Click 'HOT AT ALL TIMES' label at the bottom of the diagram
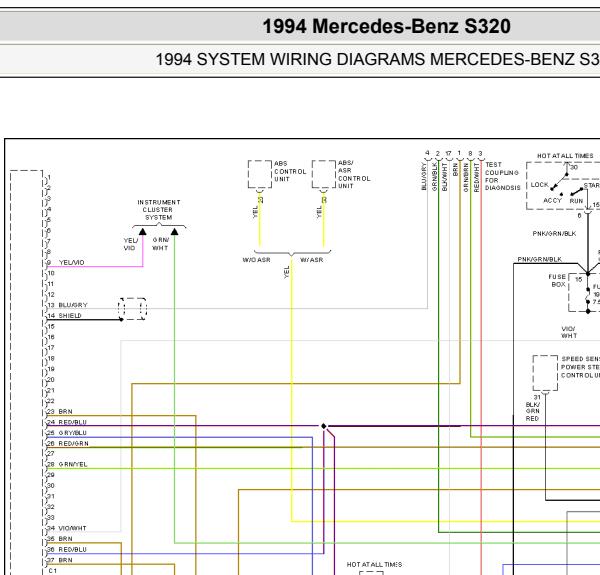600x575 pixels. (374, 565)
